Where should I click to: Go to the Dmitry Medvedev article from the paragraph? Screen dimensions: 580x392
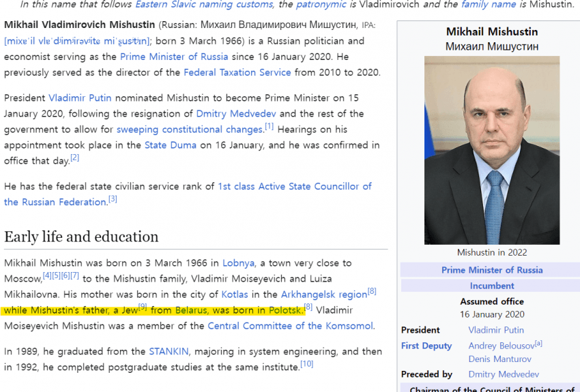click(236, 113)
